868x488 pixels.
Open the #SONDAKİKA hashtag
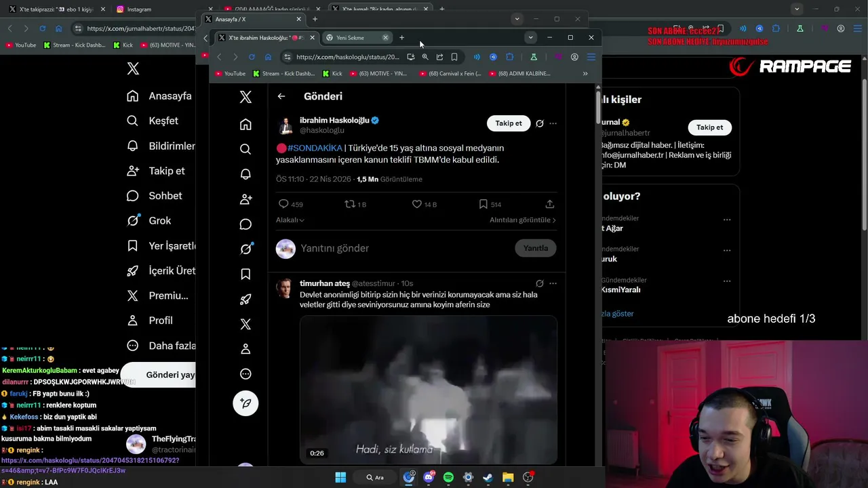coord(315,148)
